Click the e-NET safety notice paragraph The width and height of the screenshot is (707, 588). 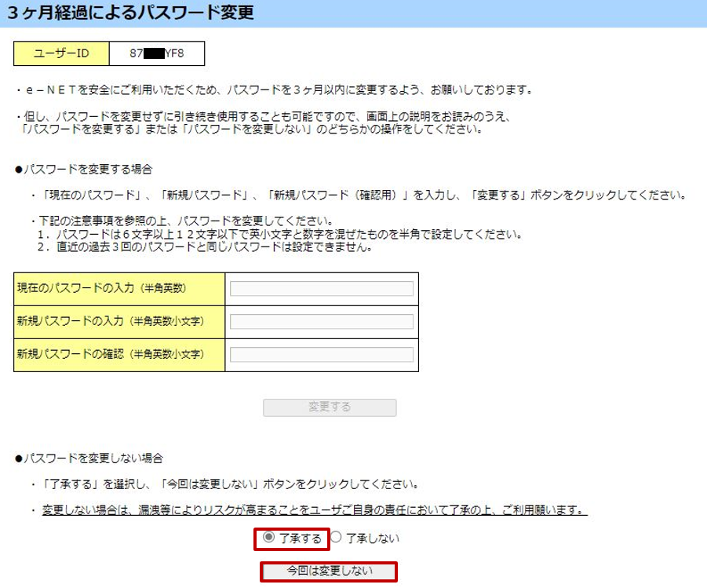point(273,90)
